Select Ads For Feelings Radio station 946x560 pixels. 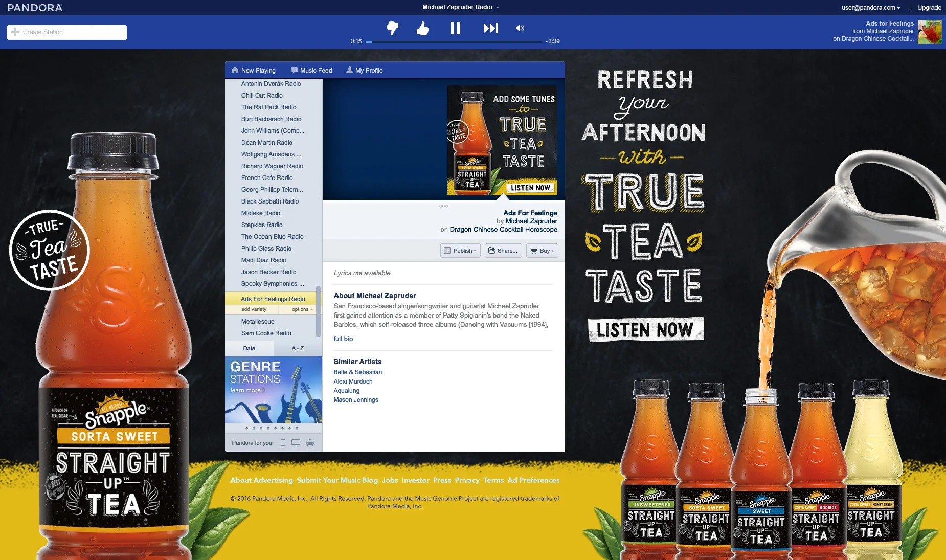pos(273,299)
